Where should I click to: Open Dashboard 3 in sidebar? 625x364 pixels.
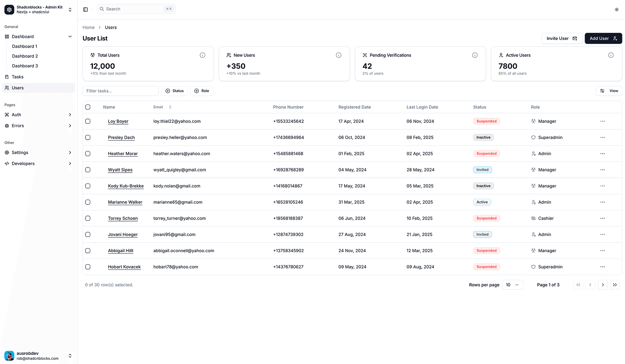pos(25,66)
